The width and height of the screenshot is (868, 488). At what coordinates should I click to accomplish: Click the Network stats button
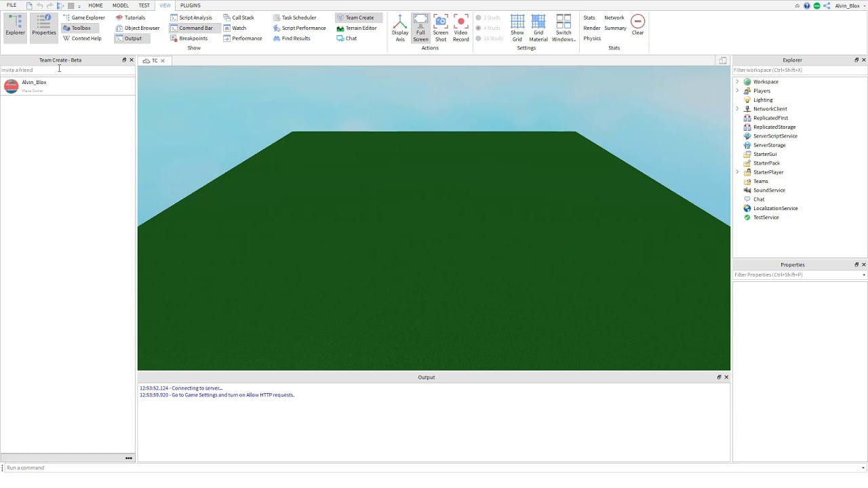pos(614,18)
